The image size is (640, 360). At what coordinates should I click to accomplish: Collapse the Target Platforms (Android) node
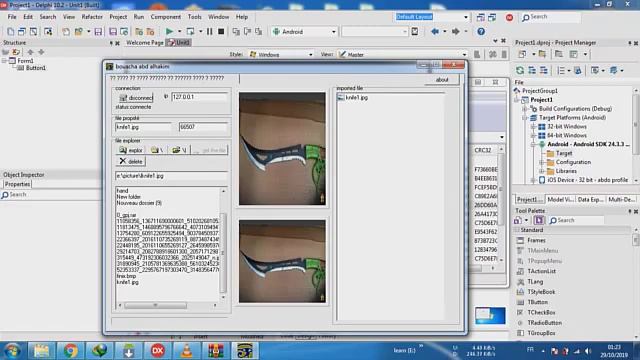coord(524,118)
